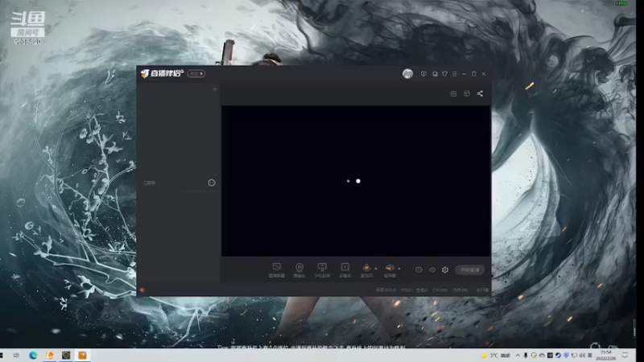
Task: Open the user avatar profile
Action: (407, 74)
